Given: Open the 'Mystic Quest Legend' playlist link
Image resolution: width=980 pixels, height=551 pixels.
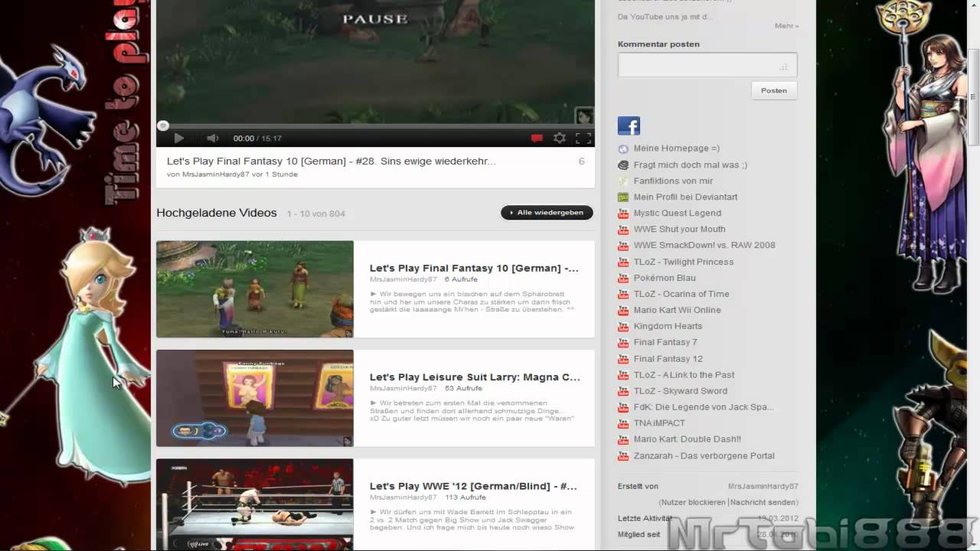Looking at the screenshot, I should pyautogui.click(x=678, y=214).
